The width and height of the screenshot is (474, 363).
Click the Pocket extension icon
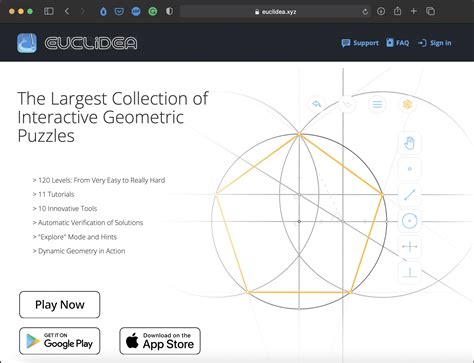pyautogui.click(x=119, y=12)
